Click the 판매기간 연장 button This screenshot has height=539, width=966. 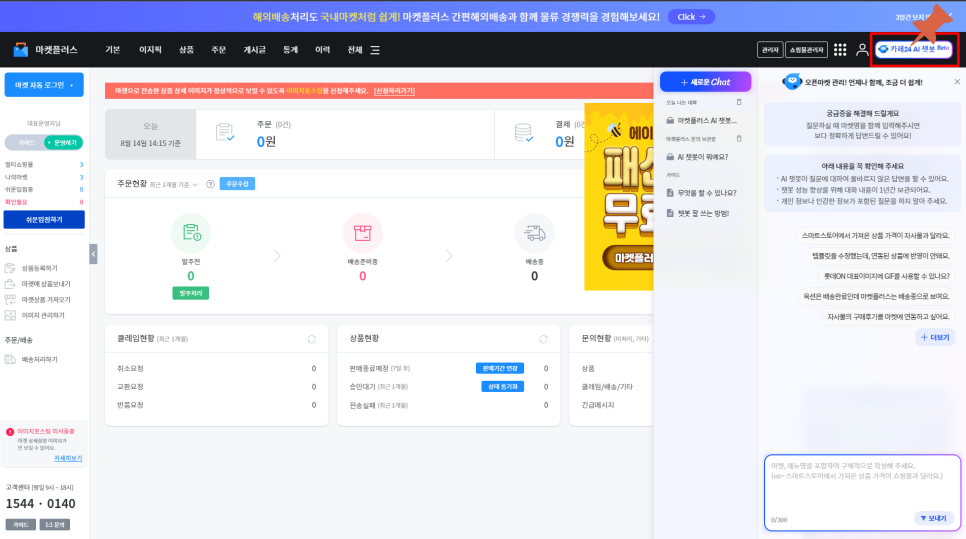(x=500, y=368)
